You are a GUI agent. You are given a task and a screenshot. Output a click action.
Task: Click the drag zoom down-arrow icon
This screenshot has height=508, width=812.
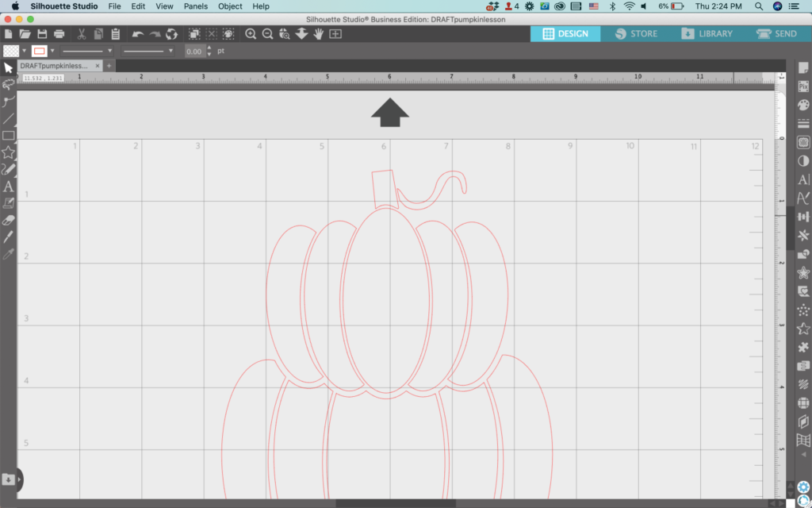(301, 34)
